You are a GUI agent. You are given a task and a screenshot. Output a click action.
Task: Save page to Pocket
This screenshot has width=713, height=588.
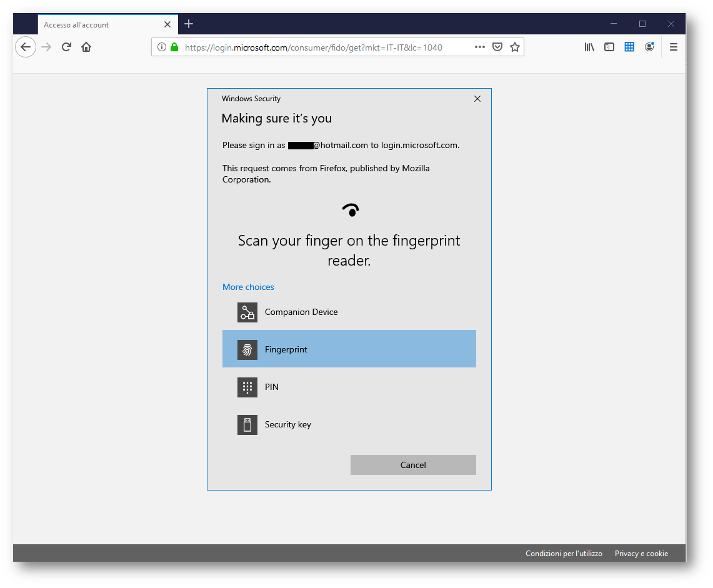pyautogui.click(x=497, y=47)
